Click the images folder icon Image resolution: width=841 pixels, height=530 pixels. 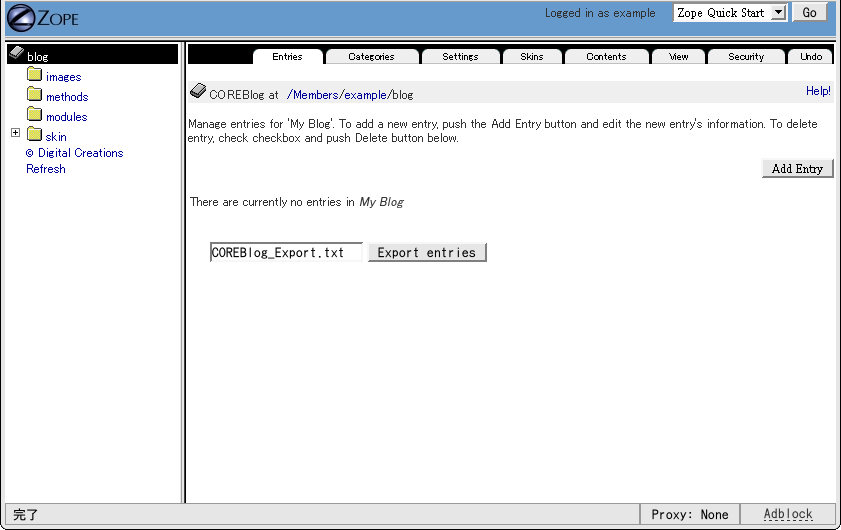point(35,75)
